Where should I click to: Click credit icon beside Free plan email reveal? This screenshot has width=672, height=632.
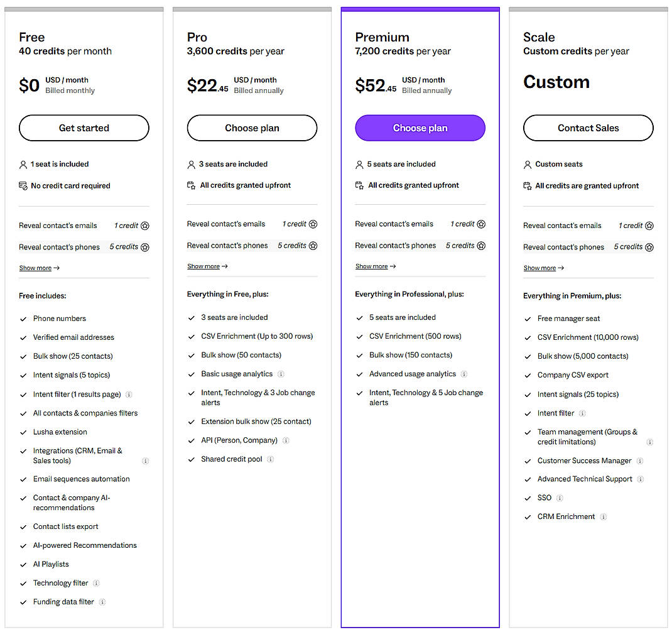click(145, 226)
